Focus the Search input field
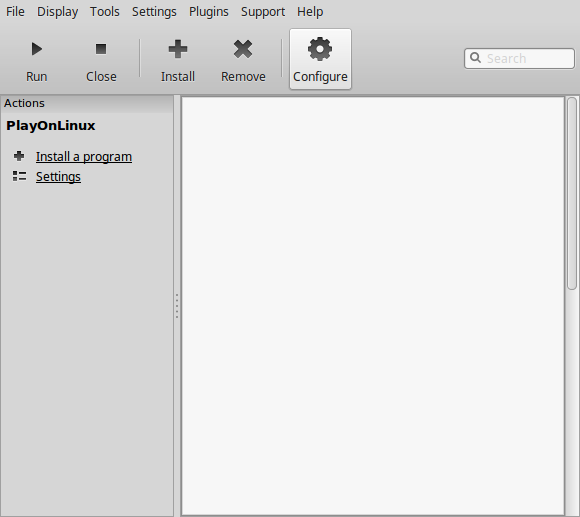Viewport: 580px width, 517px height. point(519,58)
